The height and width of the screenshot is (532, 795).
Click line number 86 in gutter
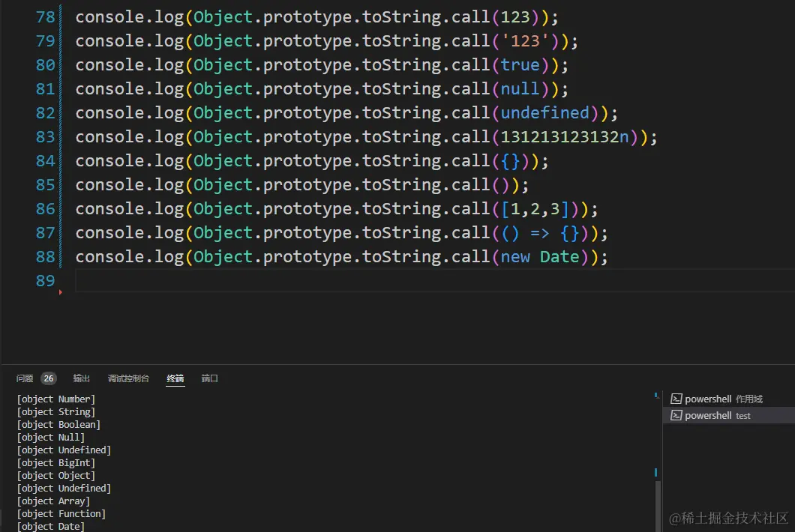(x=45, y=209)
